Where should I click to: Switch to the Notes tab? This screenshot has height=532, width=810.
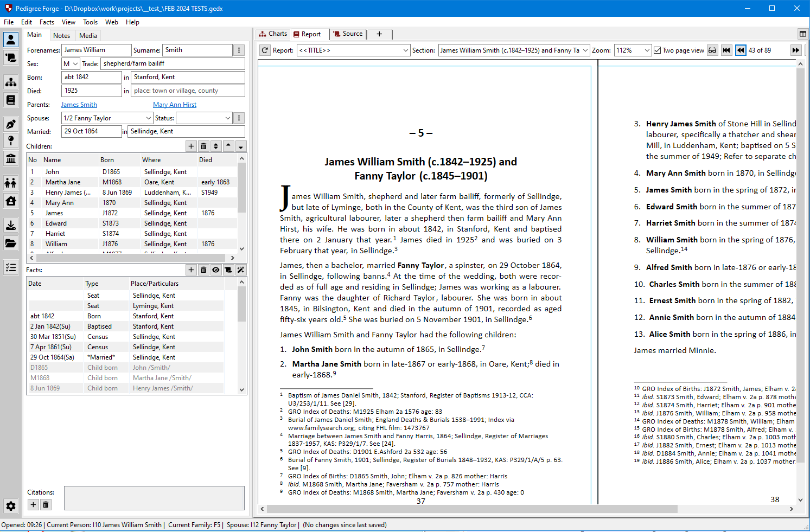coord(61,36)
